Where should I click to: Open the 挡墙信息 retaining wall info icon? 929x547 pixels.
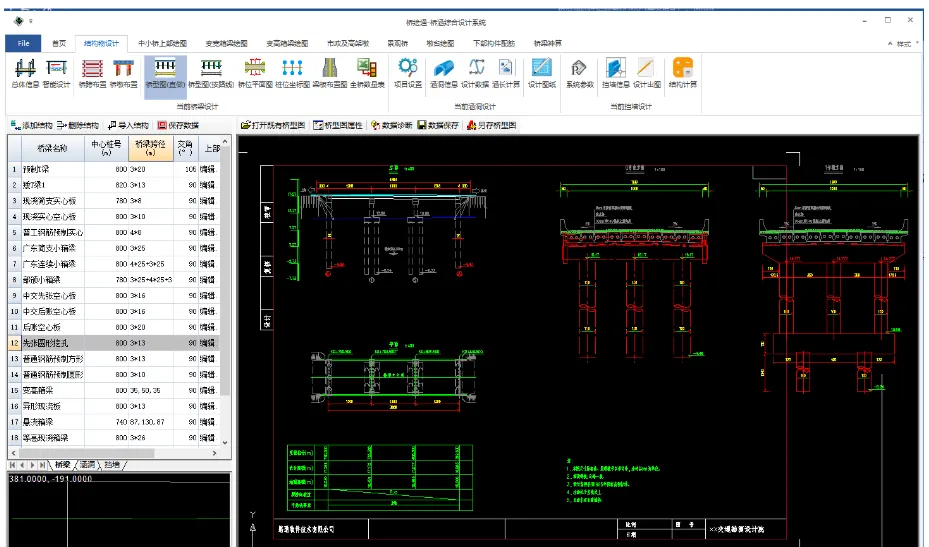[x=616, y=73]
